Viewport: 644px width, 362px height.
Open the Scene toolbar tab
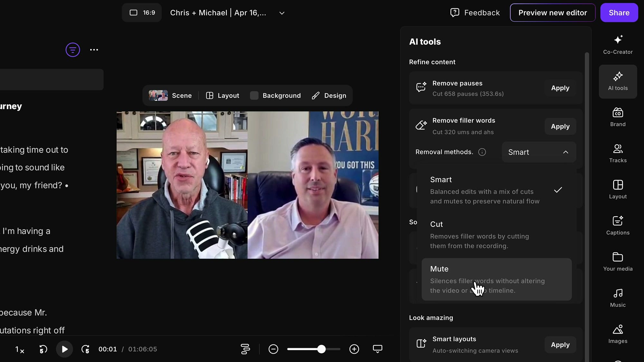[171, 96]
